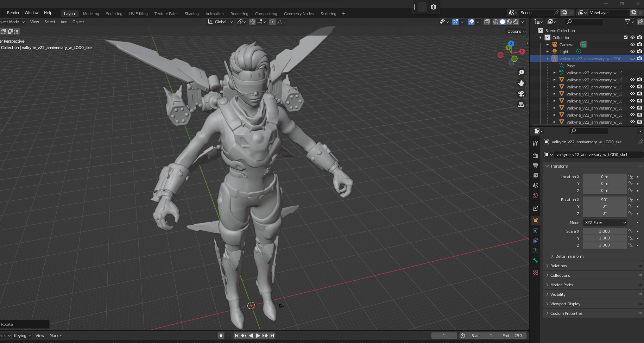
Task: Collapse the Transform panel
Action: coord(559,166)
